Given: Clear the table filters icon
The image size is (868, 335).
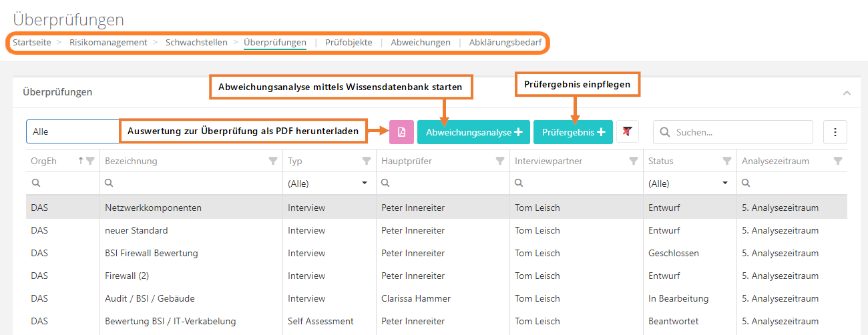Looking at the screenshot, I should tap(627, 132).
